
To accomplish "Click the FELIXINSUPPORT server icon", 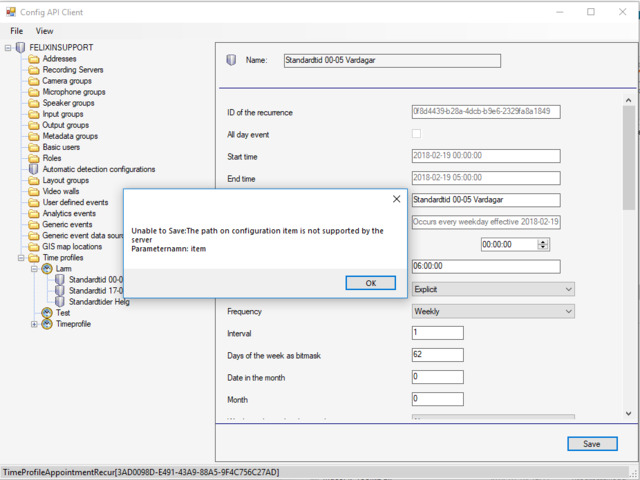I will [21, 48].
